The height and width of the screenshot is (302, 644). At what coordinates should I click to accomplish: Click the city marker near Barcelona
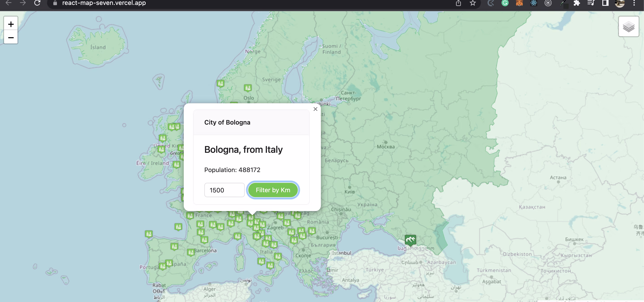(x=191, y=252)
